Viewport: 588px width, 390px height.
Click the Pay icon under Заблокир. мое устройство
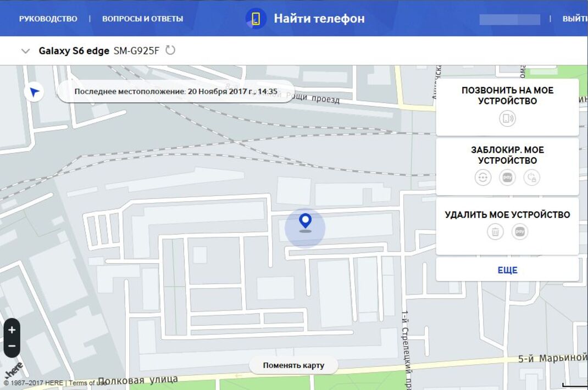[x=507, y=177]
